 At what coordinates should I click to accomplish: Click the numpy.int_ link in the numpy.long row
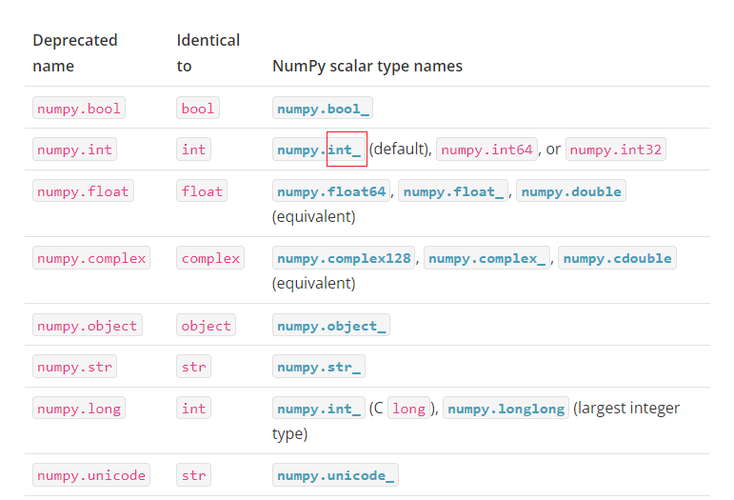(319, 408)
